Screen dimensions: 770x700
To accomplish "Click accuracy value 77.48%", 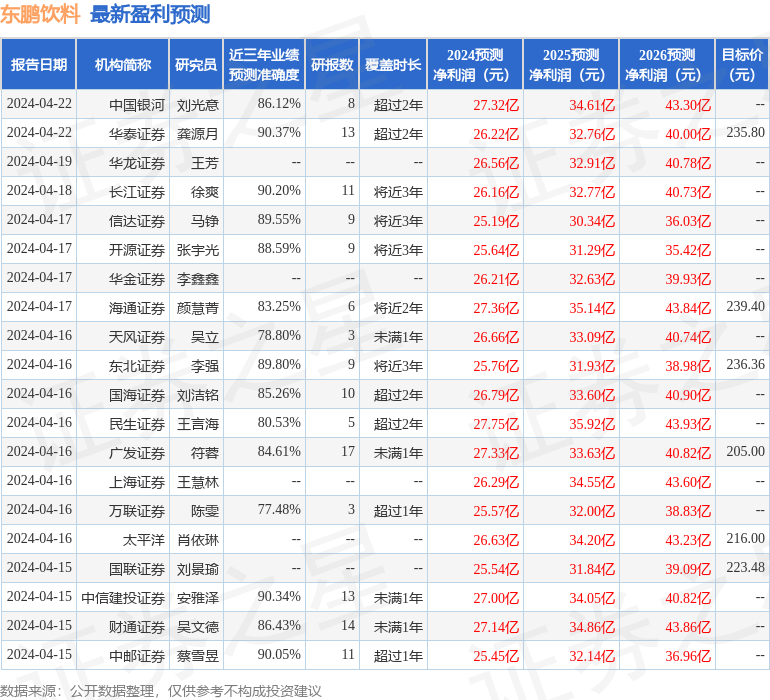I will point(279,509).
